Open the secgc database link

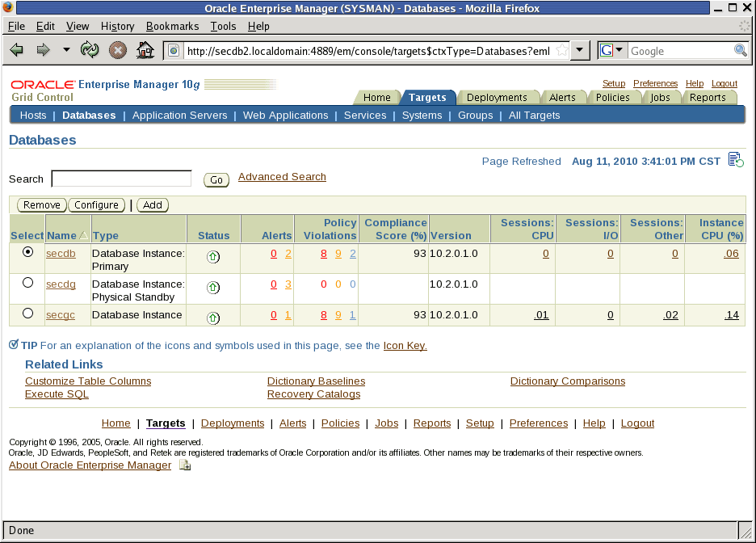pyautogui.click(x=61, y=314)
